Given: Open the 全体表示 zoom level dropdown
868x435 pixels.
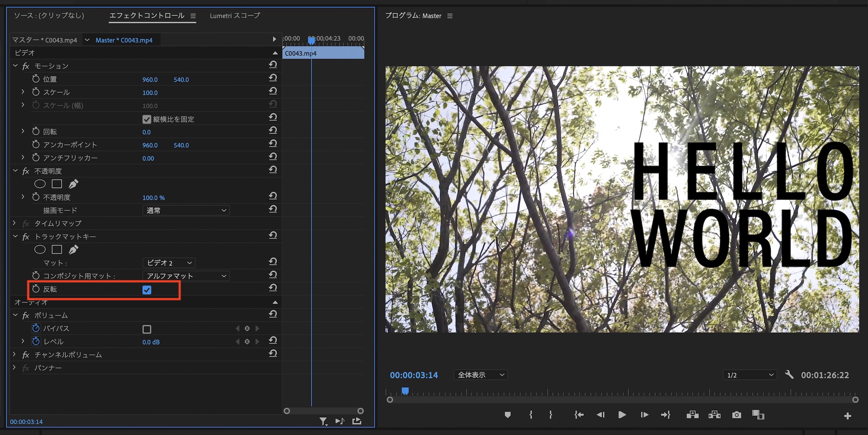Looking at the screenshot, I should [481, 375].
